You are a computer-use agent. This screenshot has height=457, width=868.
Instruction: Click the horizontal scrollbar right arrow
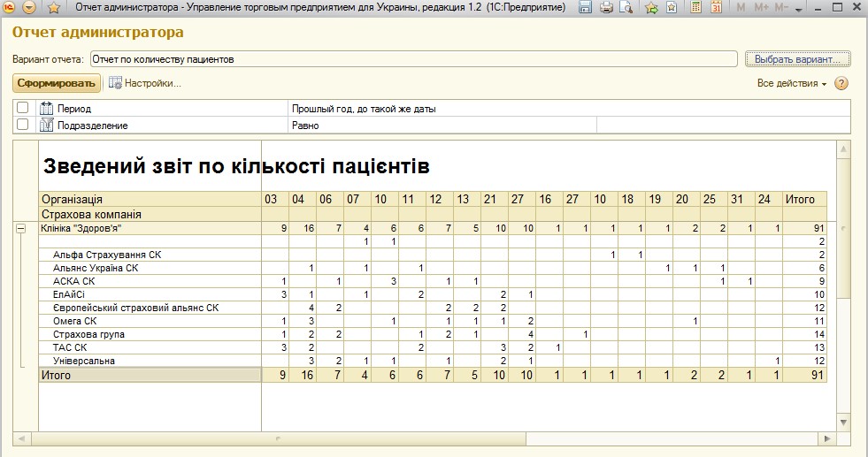827,438
